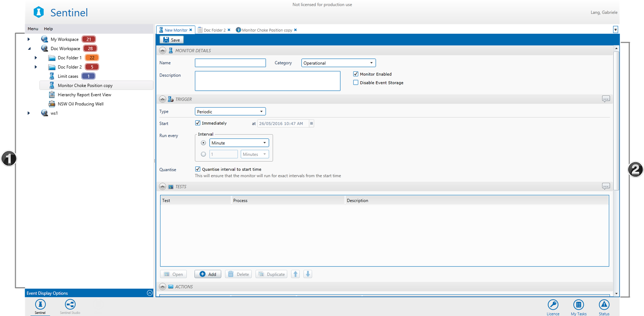Click the TESTS section comment icon
This screenshot has height=316, width=644.
pos(606,186)
